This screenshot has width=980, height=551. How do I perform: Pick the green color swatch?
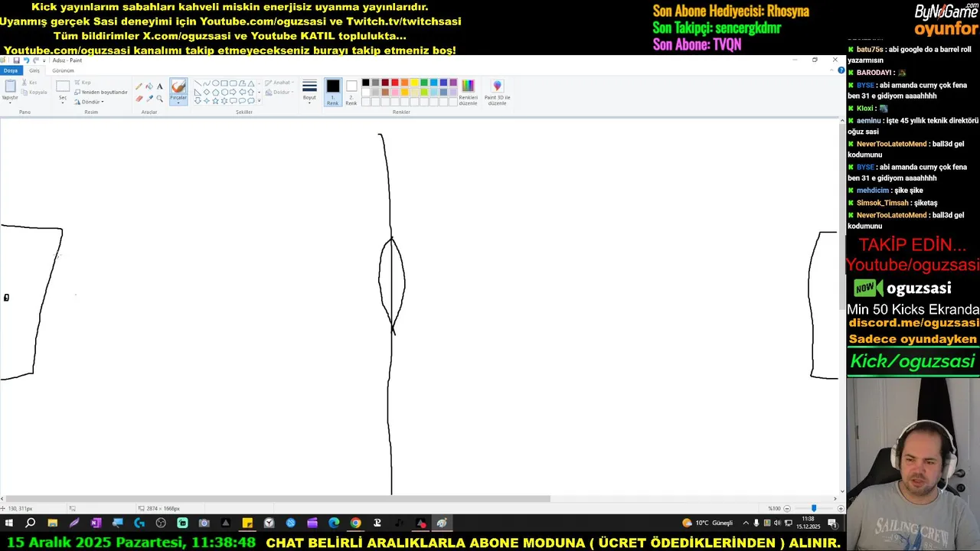[x=424, y=83]
